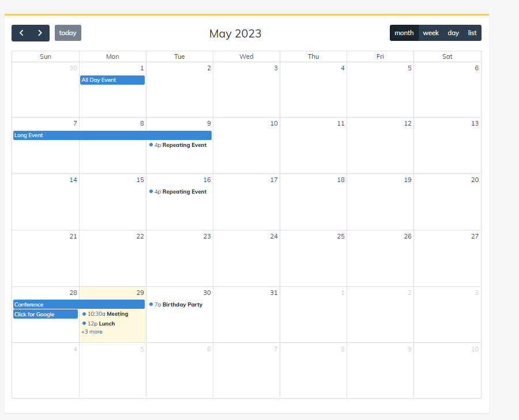Viewport: 519px width, 420px height.
Task: Click the Wed column header
Action: (x=246, y=56)
